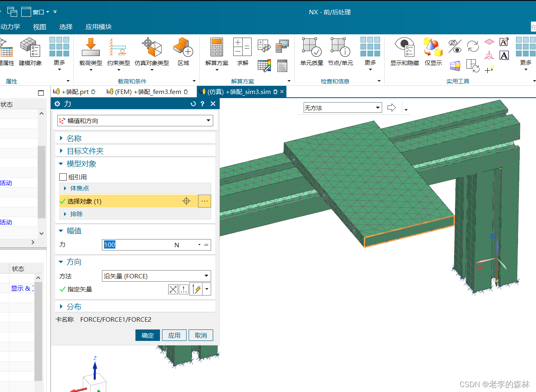Screen dimensions: 536x392
Task: Click the italic A annotation icon
Action: coord(504,42)
